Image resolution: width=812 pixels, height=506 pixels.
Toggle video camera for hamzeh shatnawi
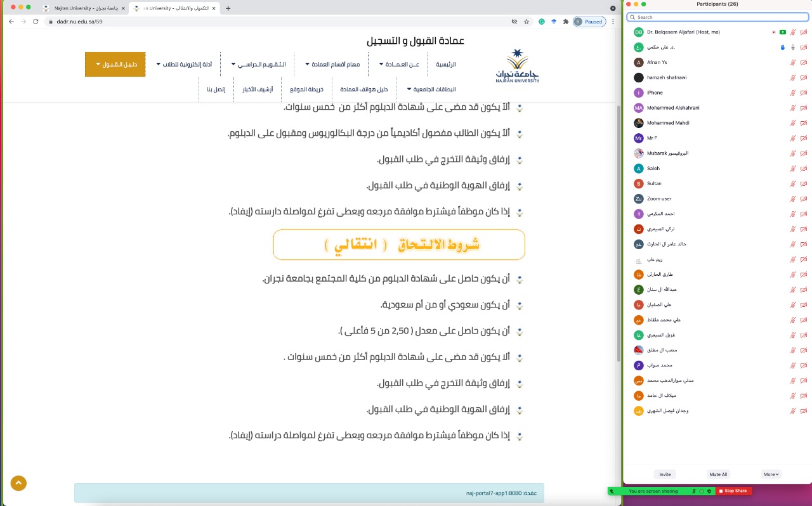[x=804, y=77]
